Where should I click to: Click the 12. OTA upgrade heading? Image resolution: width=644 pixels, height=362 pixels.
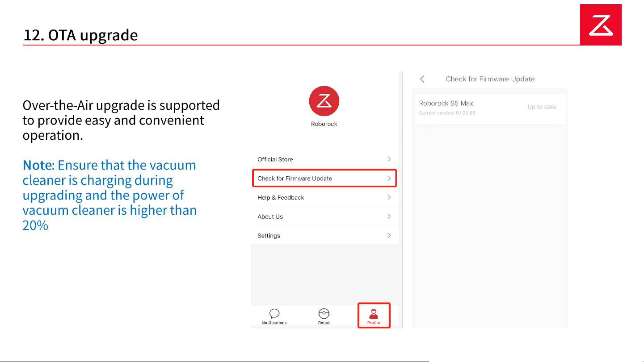pyautogui.click(x=80, y=35)
